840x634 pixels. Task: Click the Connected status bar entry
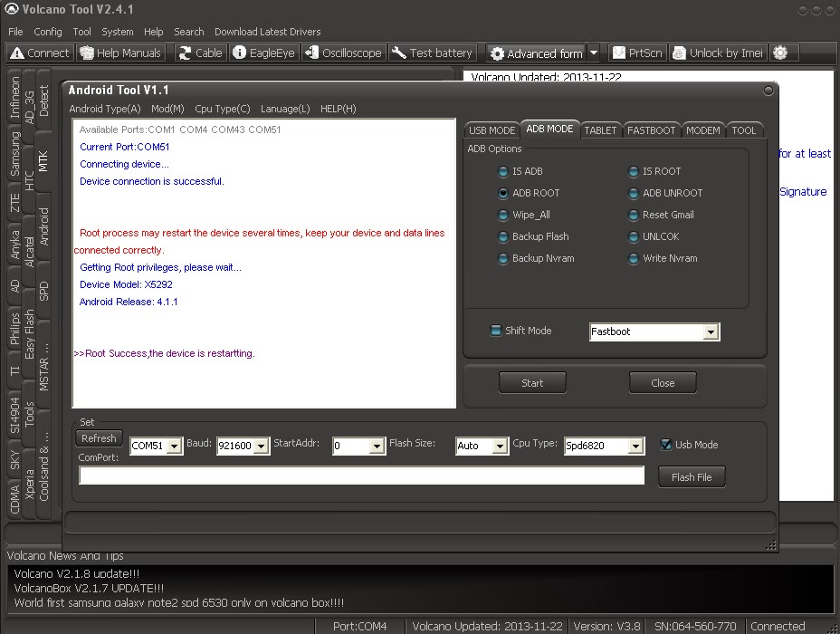click(778, 626)
